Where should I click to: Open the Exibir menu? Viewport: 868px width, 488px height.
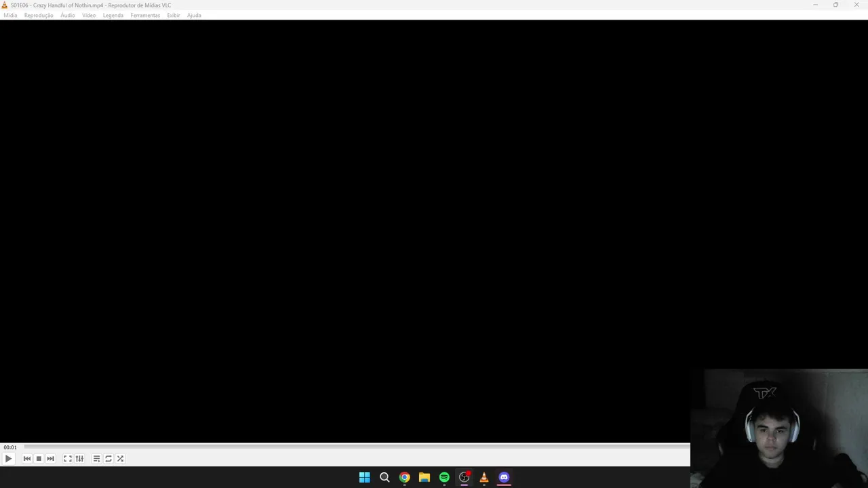click(174, 15)
